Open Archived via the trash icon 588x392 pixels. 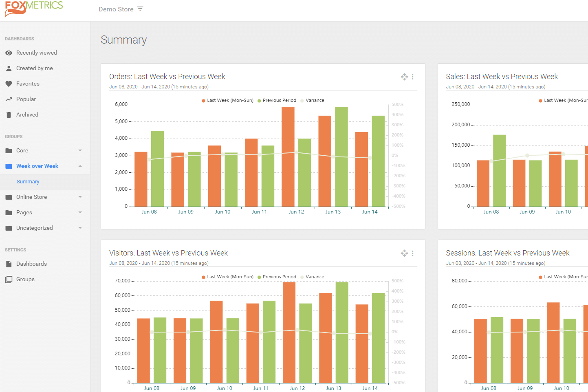8,115
